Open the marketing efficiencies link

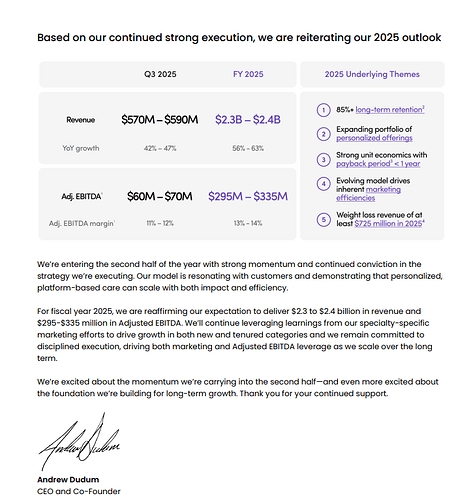pos(368,194)
